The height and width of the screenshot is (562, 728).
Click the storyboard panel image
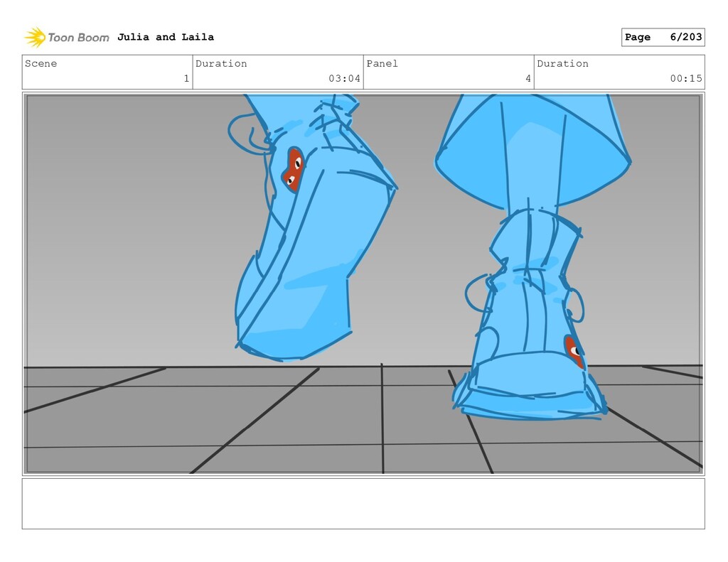pyautogui.click(x=363, y=283)
